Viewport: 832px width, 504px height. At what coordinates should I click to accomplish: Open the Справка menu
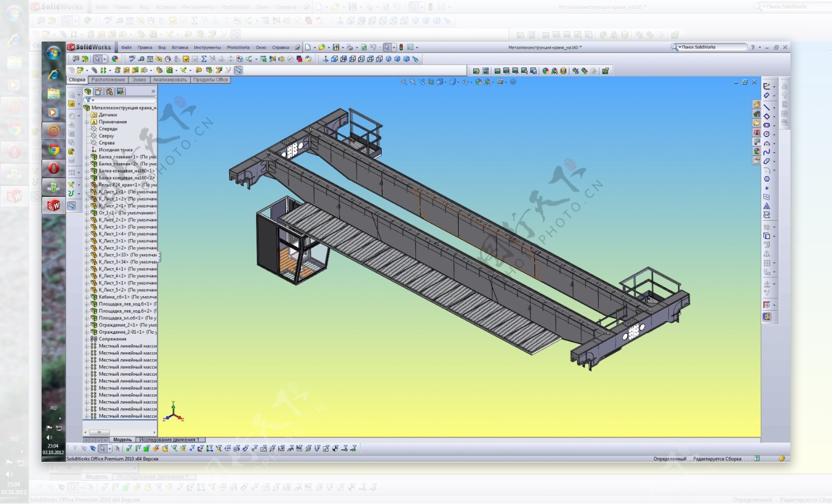coord(280,47)
